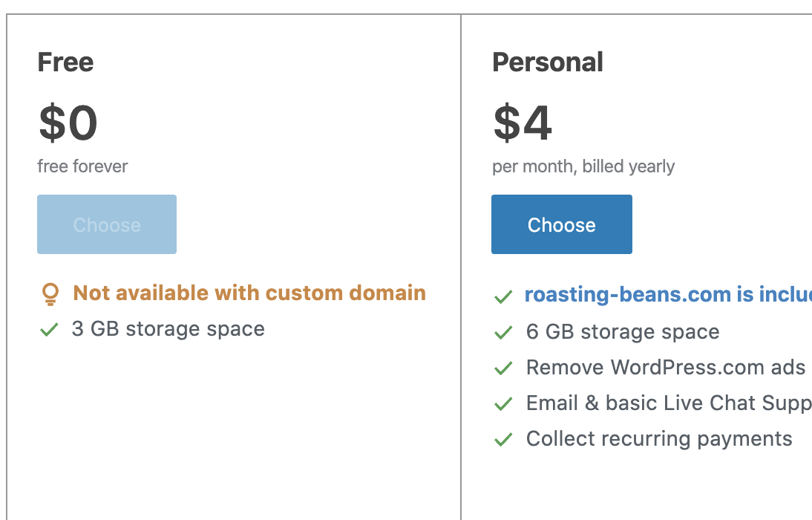Open the roasting-beans.com is included link

point(668,294)
